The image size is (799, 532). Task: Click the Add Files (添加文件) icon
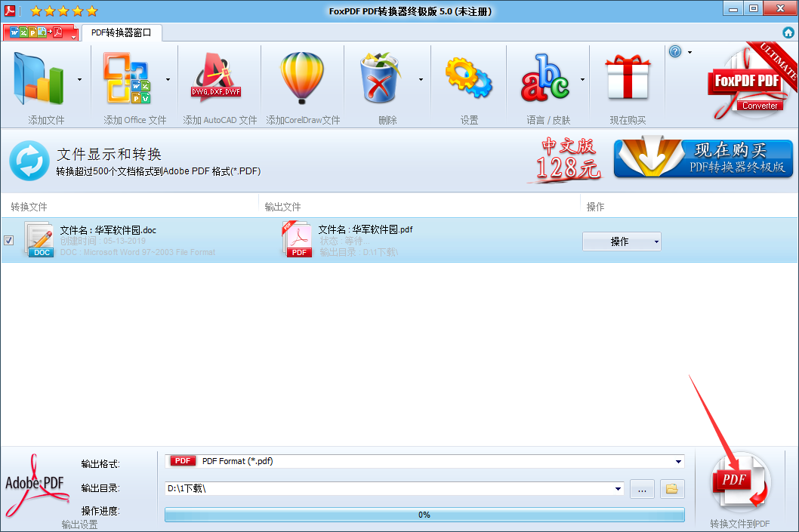pos(39,79)
